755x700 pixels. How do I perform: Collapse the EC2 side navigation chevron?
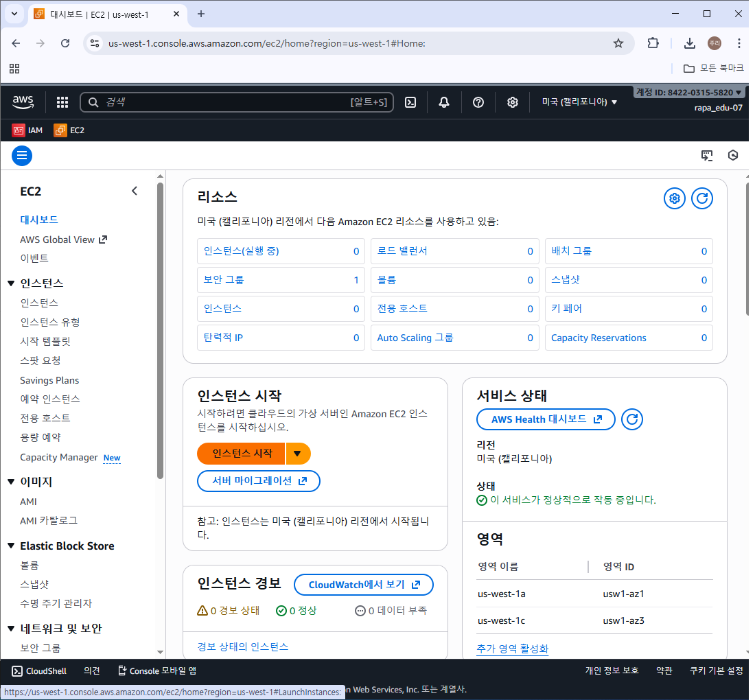coord(135,191)
